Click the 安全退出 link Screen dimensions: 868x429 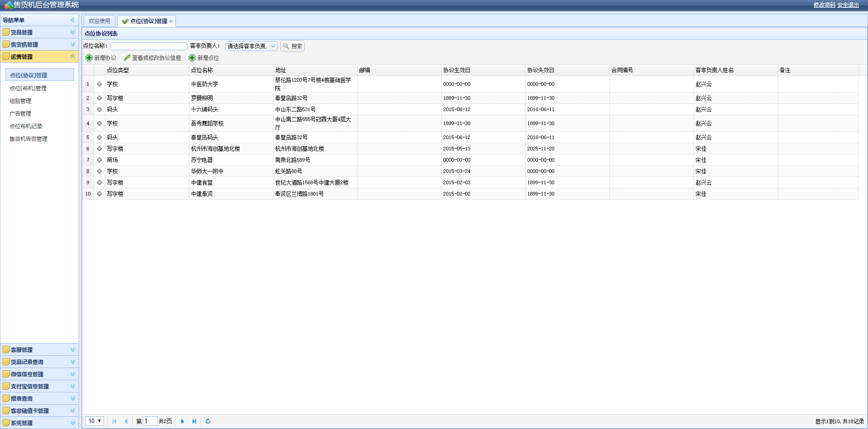tap(848, 5)
